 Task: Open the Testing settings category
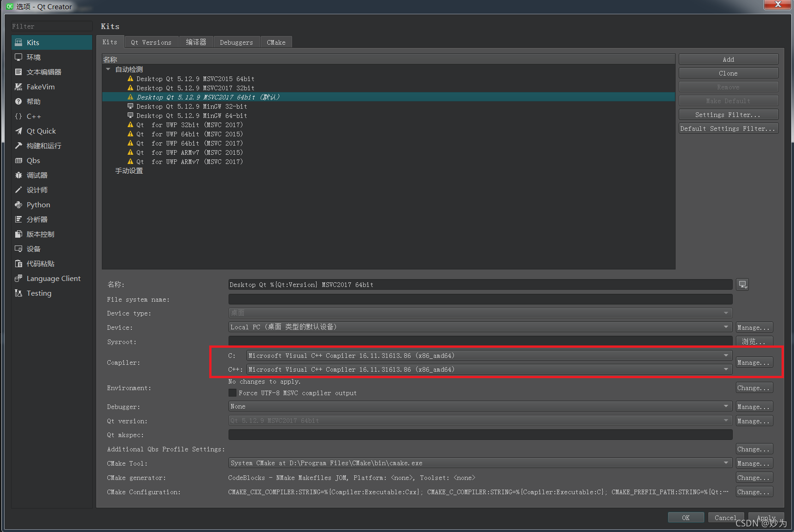[52, 293]
